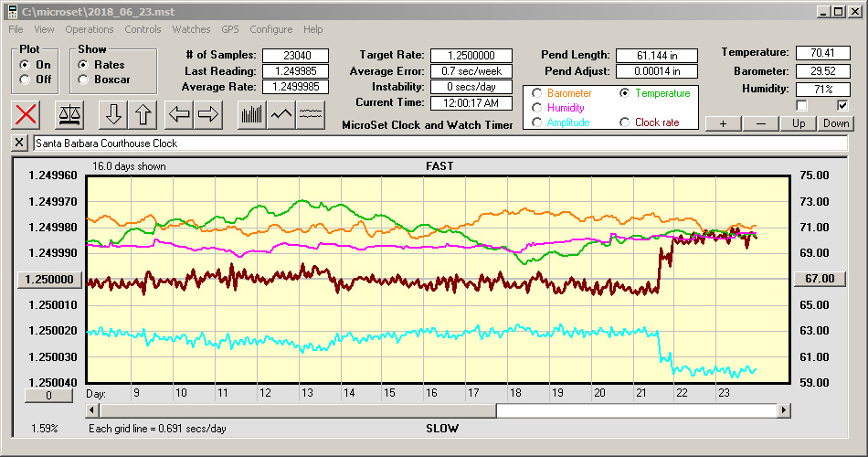This screenshot has width=868, height=457.
Task: Click the Barometer field 29.52
Action: click(x=822, y=71)
